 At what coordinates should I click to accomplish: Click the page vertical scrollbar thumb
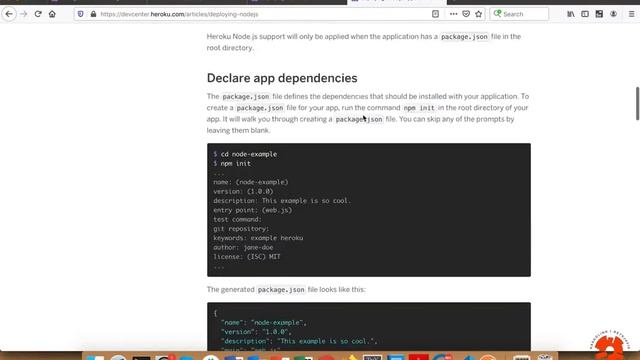637,104
